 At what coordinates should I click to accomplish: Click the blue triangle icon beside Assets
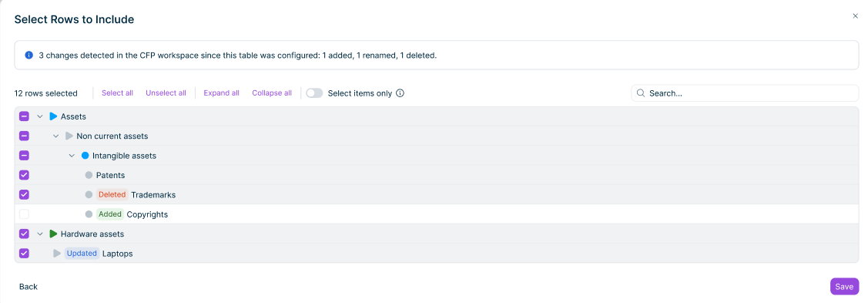pos(53,116)
